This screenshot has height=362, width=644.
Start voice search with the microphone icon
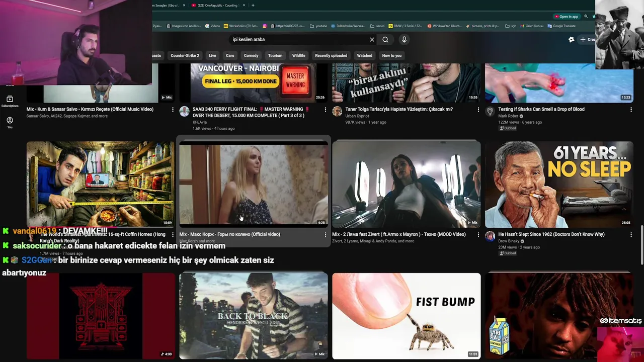pyautogui.click(x=404, y=40)
